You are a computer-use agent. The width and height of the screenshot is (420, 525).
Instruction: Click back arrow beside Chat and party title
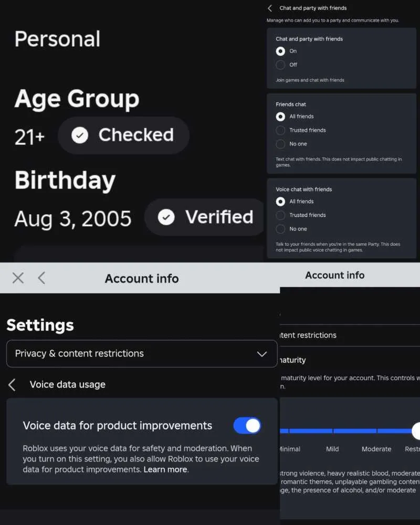tap(270, 8)
